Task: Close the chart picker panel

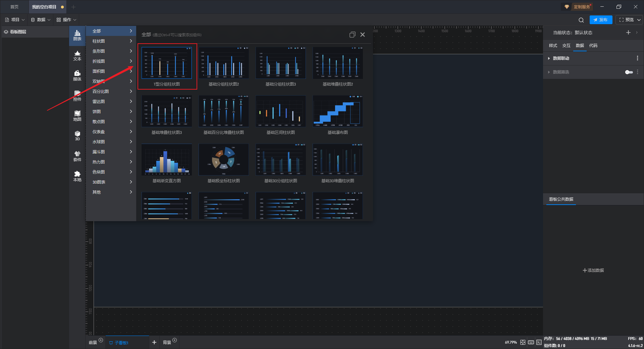Action: [363, 35]
